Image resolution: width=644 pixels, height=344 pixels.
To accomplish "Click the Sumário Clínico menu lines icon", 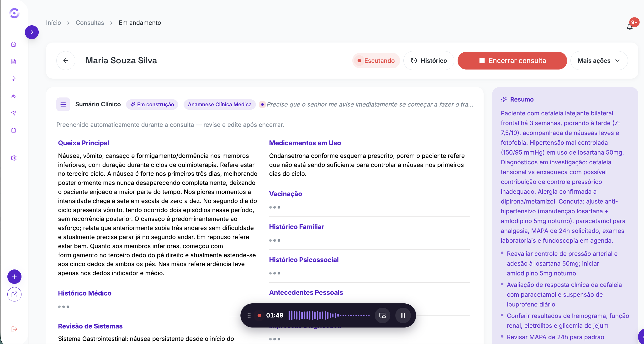I will click(63, 104).
